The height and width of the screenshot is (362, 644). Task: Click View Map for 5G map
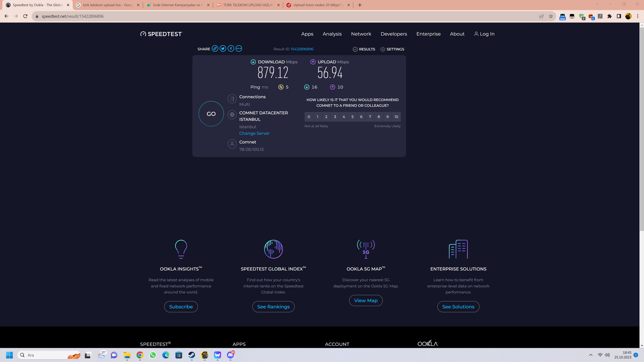[366, 300]
